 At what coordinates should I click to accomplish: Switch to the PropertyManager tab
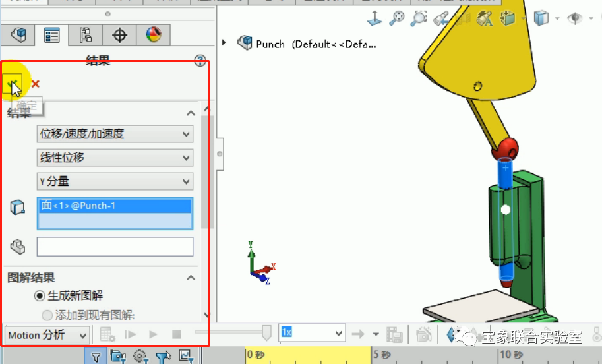point(51,36)
